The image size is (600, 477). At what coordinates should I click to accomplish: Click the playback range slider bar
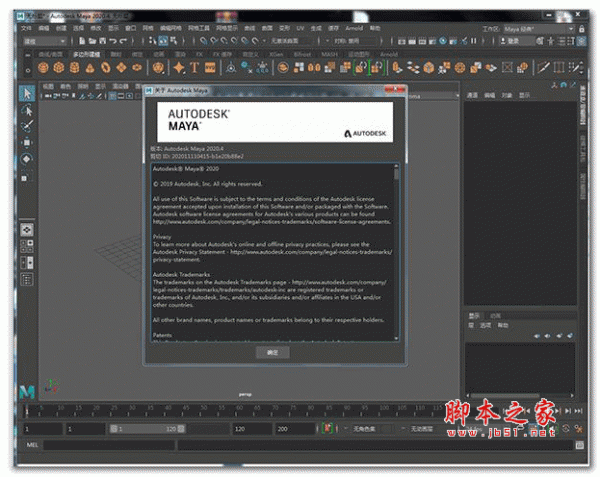(147, 429)
